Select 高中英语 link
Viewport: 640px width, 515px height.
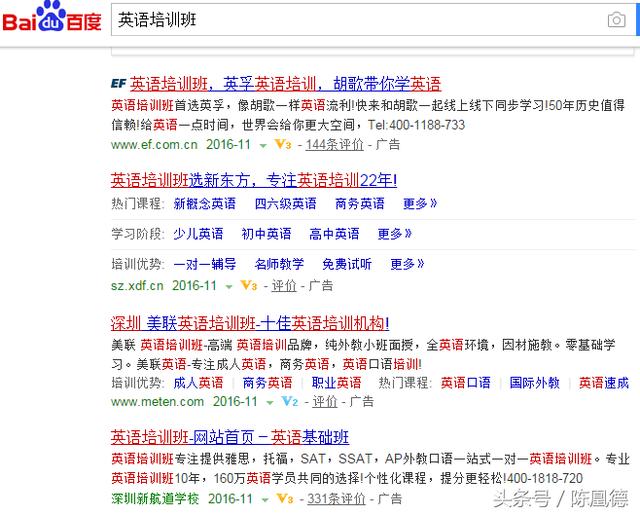(334, 233)
